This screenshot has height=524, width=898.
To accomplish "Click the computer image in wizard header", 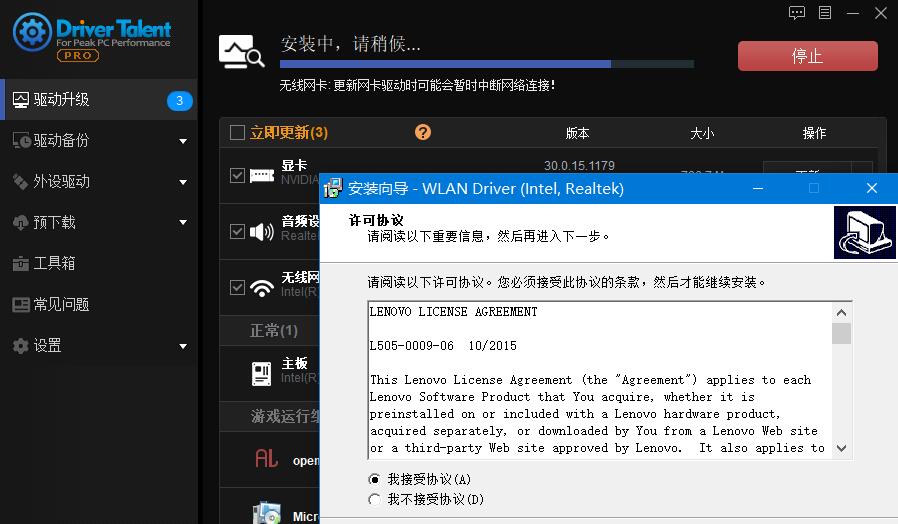I will click(865, 233).
